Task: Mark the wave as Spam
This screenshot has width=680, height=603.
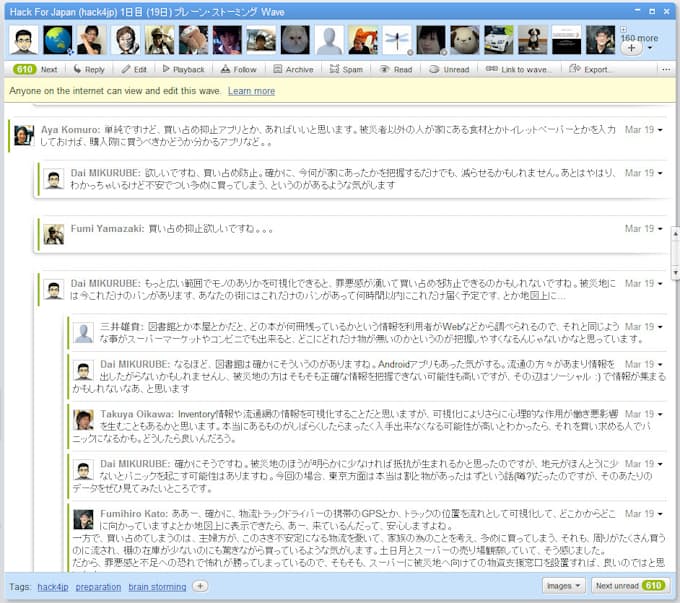Action: click(346, 70)
